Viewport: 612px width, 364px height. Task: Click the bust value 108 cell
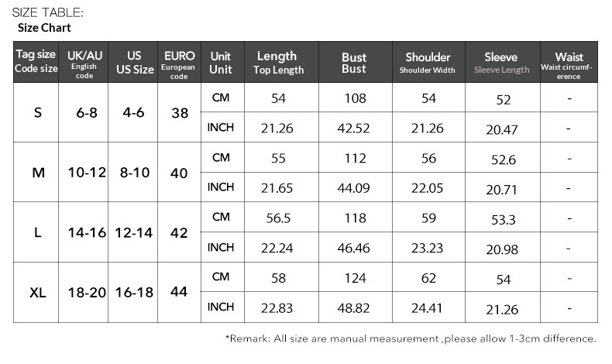click(354, 98)
